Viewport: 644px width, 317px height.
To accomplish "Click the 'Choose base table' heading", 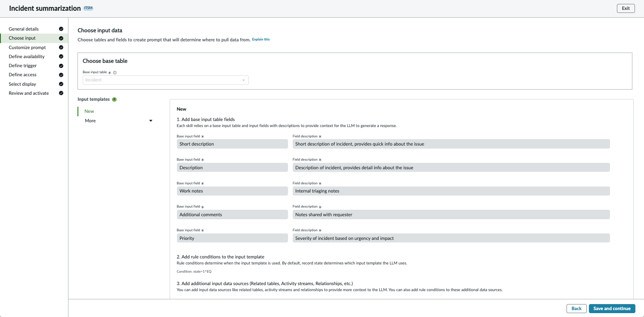I will (x=105, y=61).
